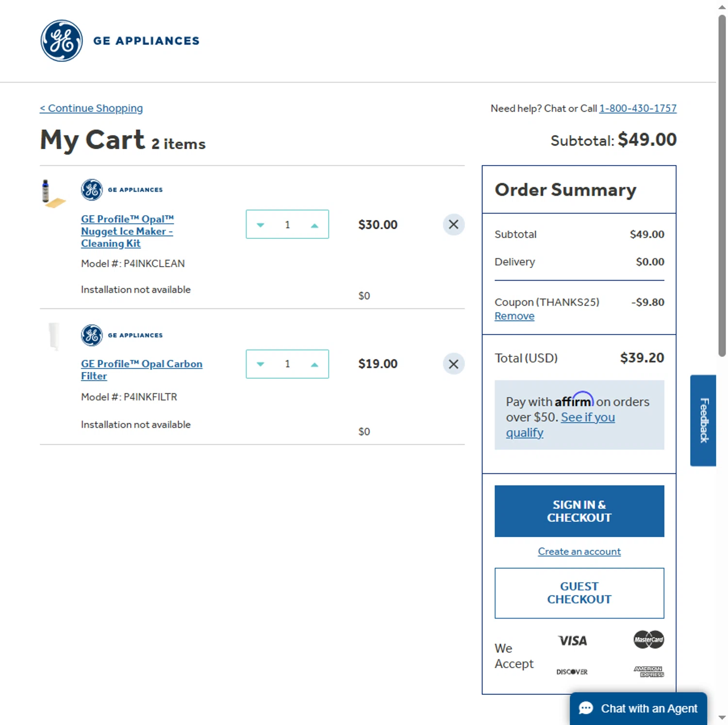Remove Cleaning Kit from cart with X

click(453, 224)
